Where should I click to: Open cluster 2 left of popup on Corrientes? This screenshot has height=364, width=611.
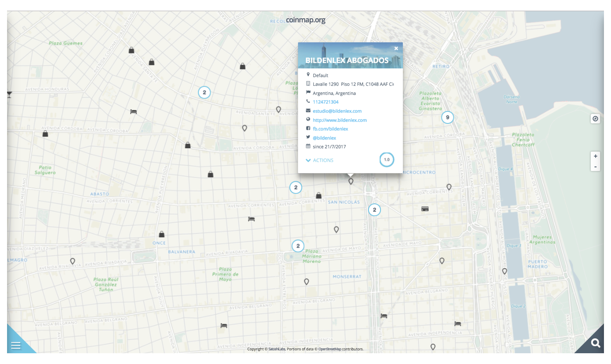tap(296, 187)
